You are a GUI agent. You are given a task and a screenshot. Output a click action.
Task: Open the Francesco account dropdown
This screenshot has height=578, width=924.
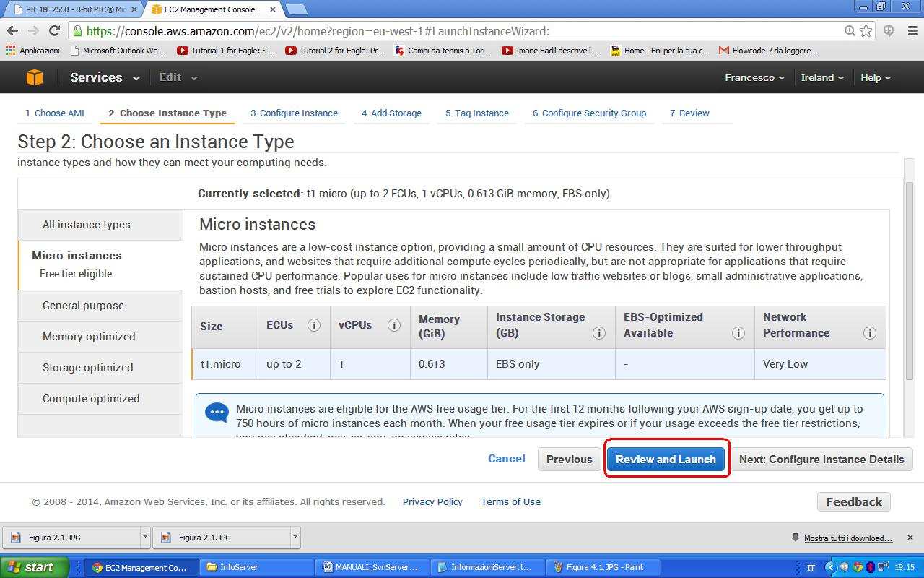[754, 77]
